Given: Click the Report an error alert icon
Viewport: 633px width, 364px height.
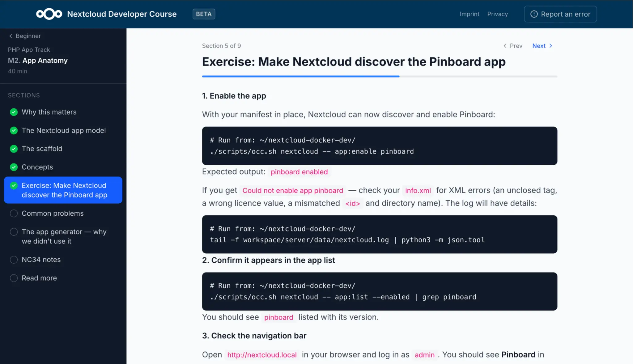Looking at the screenshot, I should (534, 14).
